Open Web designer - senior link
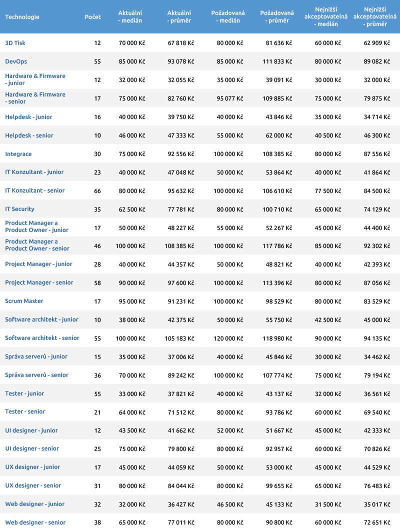The image size is (400, 532). [35, 522]
